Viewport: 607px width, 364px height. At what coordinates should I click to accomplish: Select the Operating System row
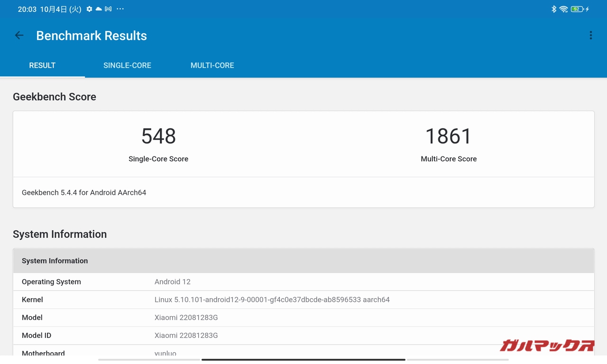pos(303,282)
